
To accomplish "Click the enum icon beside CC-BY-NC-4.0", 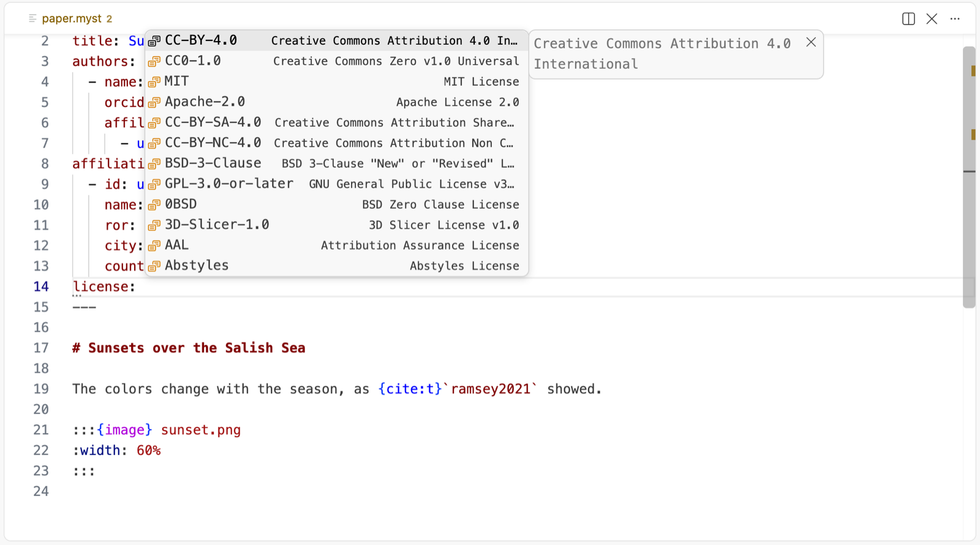I will point(154,143).
